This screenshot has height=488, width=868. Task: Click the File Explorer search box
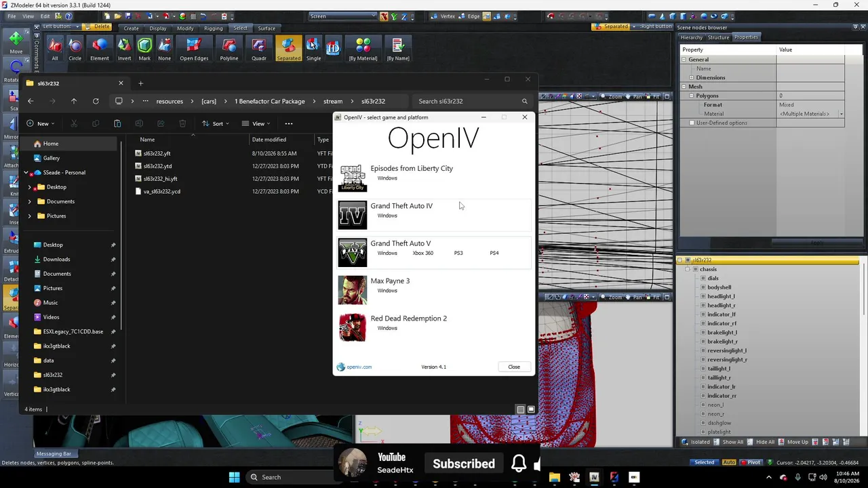click(473, 101)
